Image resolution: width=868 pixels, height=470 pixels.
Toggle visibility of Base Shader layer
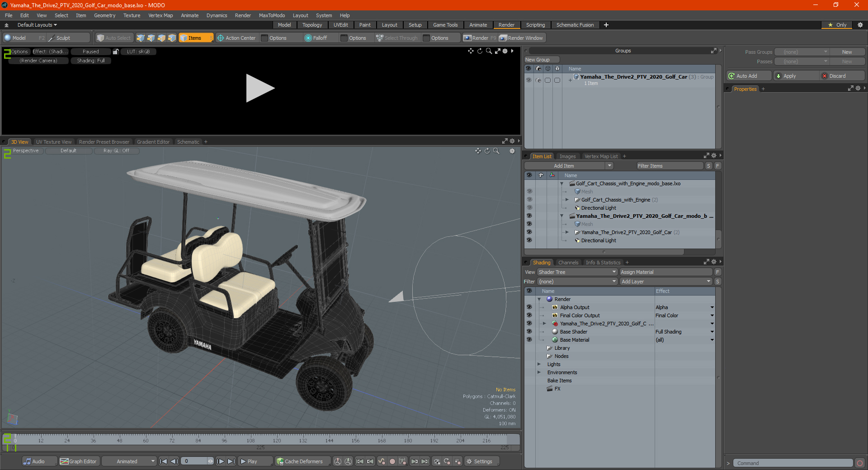coord(529,332)
